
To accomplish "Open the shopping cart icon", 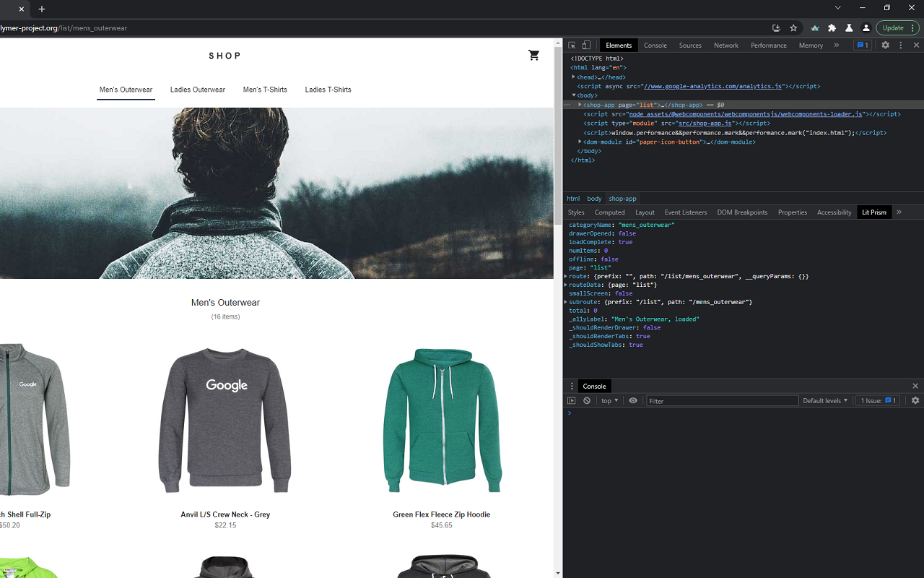I will (x=533, y=56).
